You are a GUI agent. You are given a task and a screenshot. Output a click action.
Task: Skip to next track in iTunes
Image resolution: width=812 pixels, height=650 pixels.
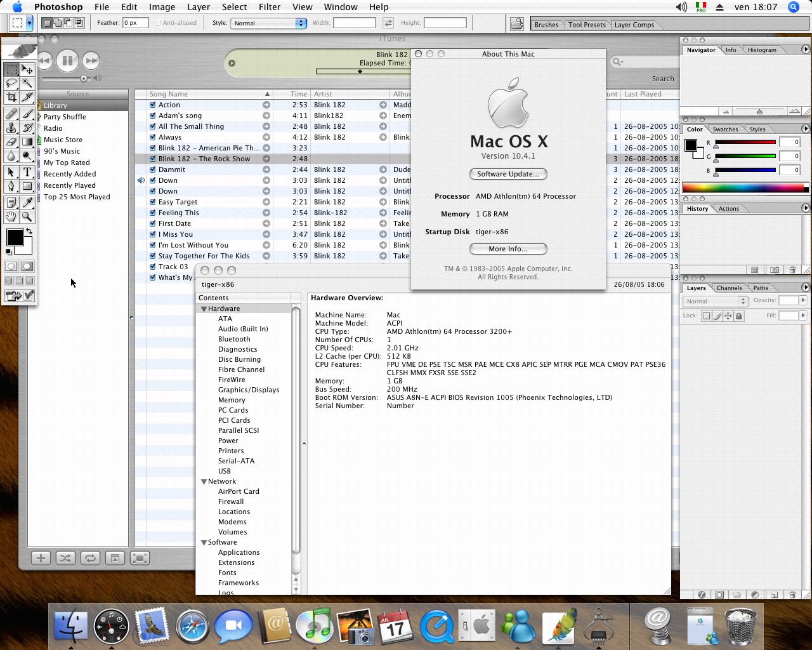(x=91, y=60)
